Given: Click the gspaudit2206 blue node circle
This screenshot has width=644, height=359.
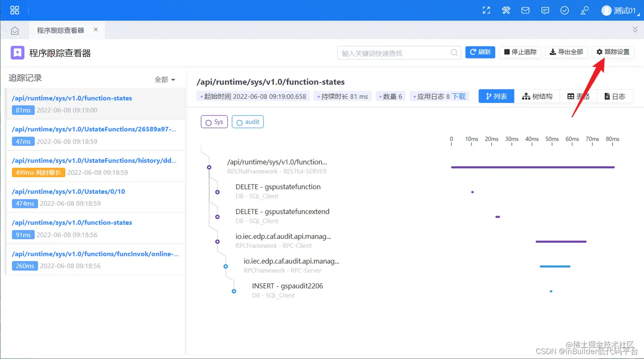Looking at the screenshot, I should click(234, 291).
